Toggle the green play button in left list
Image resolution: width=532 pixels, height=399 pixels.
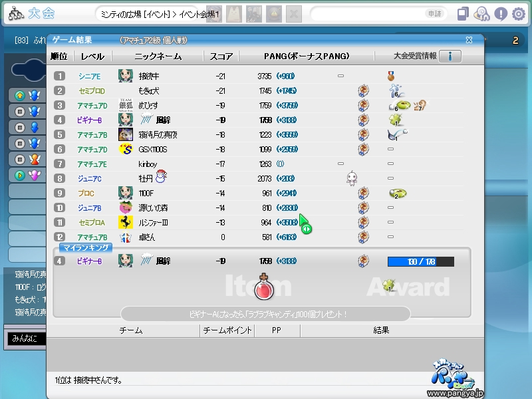pyautogui.click(x=19, y=175)
